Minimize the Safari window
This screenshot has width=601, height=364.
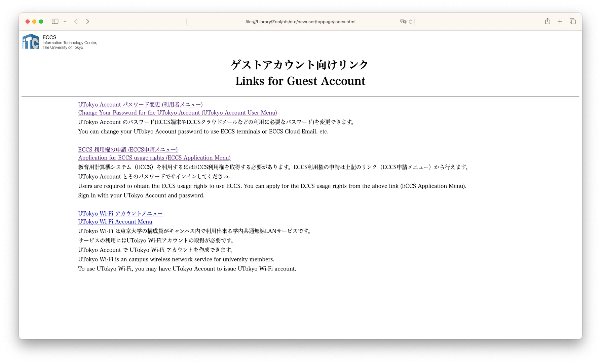tap(34, 22)
